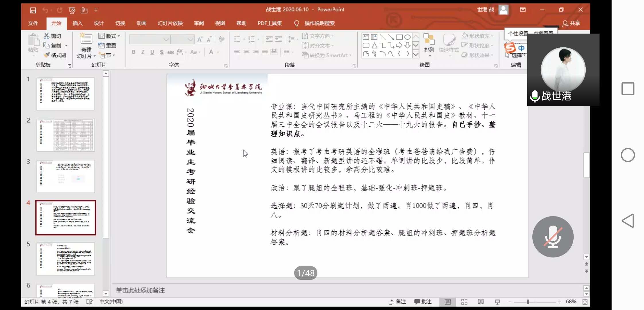The image size is (644, 310).
Task: Click the zoom slider handle
Action: pos(527,302)
